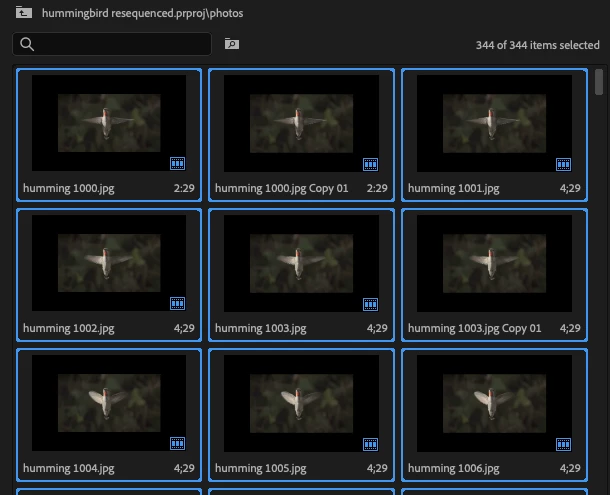Image resolution: width=610 pixels, height=495 pixels.
Task: Click the humming 1003.jpg file name
Action: 261,328
